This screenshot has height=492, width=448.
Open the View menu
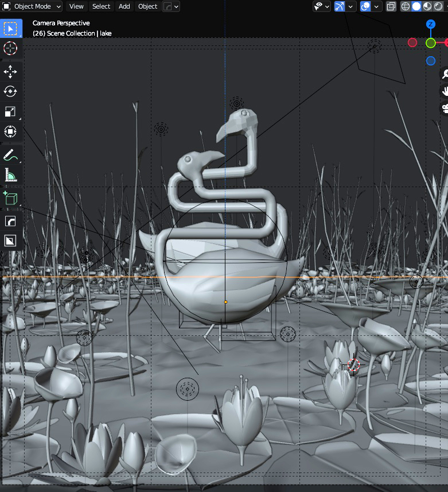point(76,6)
